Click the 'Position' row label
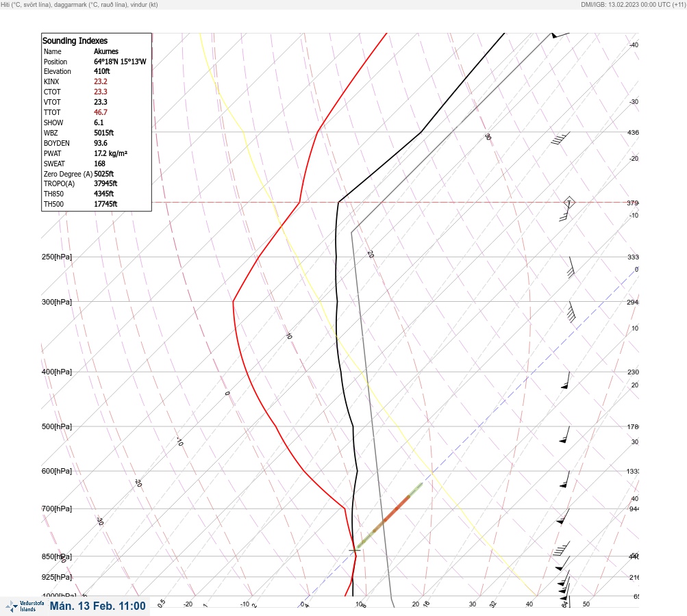Viewport: 687px width, 616px height. (55, 62)
